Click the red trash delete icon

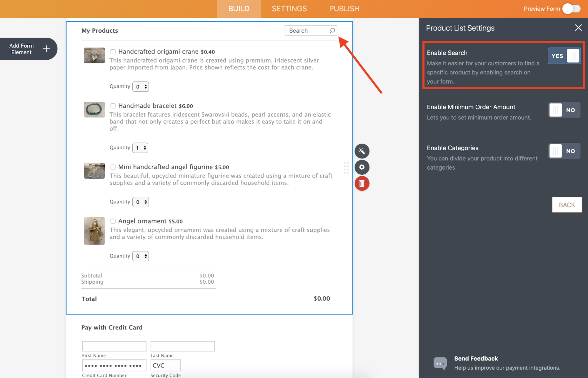(x=362, y=184)
